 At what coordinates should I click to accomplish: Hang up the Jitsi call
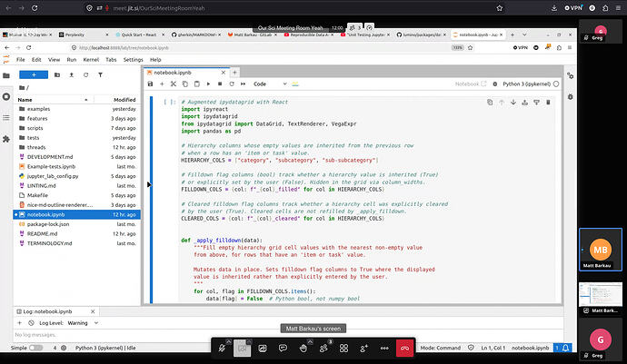click(x=404, y=348)
